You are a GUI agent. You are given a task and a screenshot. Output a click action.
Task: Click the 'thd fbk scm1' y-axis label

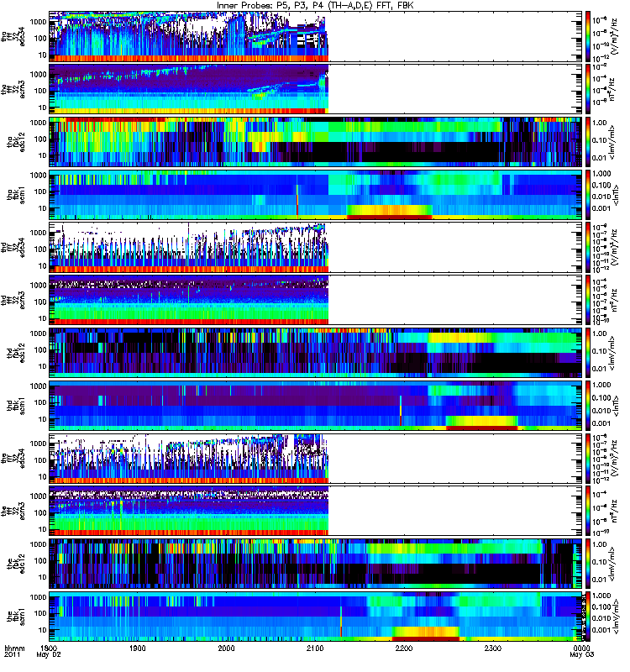point(16,406)
